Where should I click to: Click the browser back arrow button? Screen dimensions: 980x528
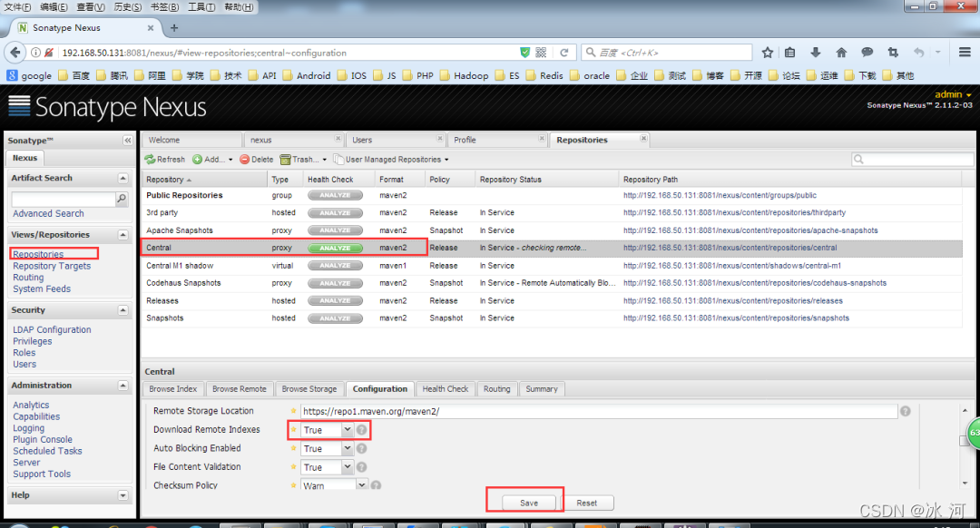[x=15, y=53]
